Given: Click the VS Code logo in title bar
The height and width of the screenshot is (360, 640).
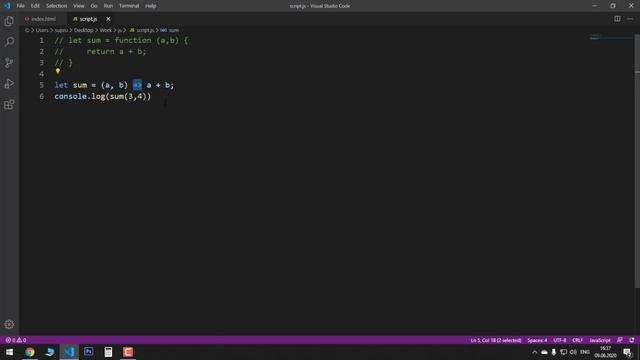Looking at the screenshot, I should pyautogui.click(x=7, y=6).
